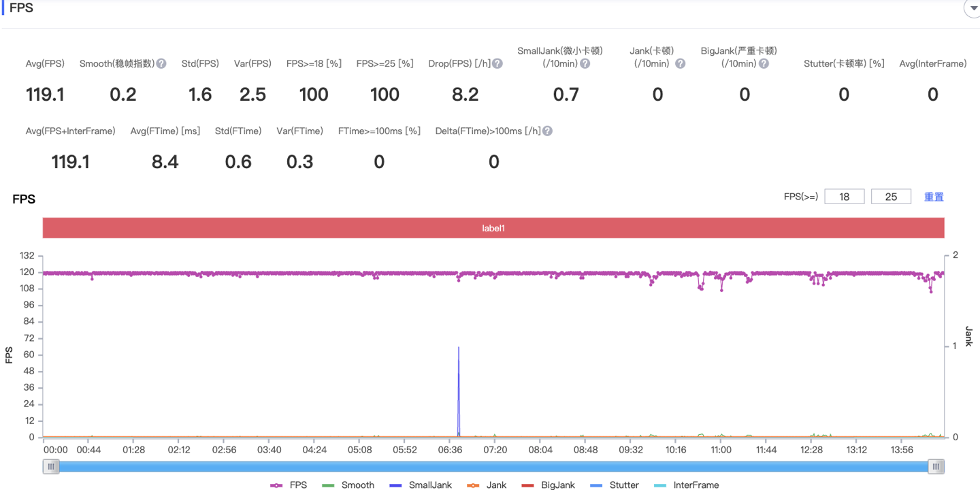The width and height of the screenshot is (980, 490).
Task: Open help icon next to Delta(FTime)>100ms
Action: [x=547, y=131]
